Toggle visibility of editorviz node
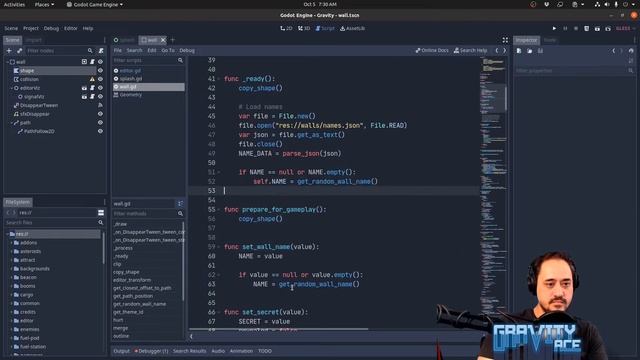This screenshot has height=360, width=640. click(x=100, y=88)
